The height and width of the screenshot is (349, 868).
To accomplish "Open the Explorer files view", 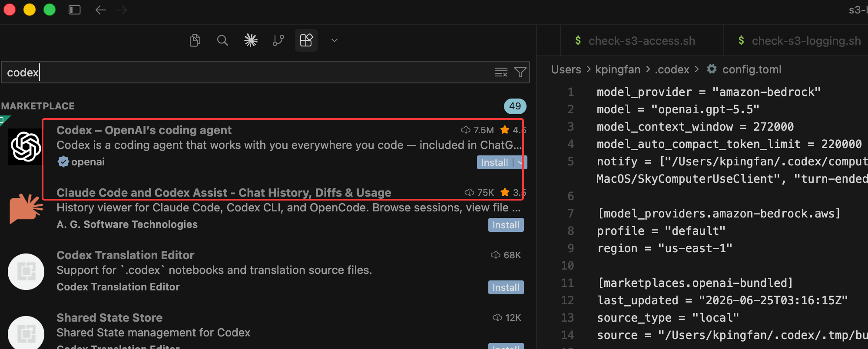I will point(195,40).
